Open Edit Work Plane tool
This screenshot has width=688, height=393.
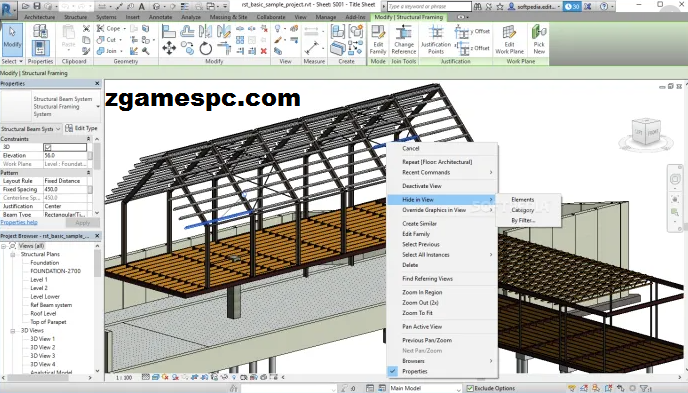pos(509,40)
